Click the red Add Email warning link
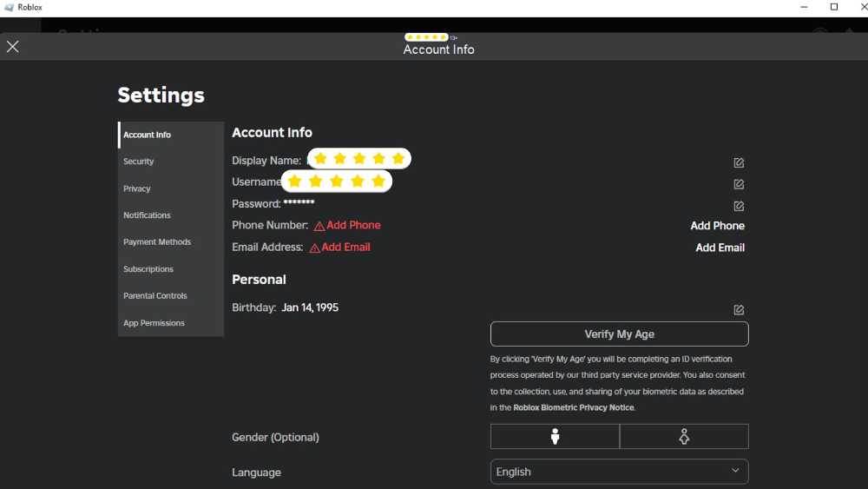 (x=339, y=247)
